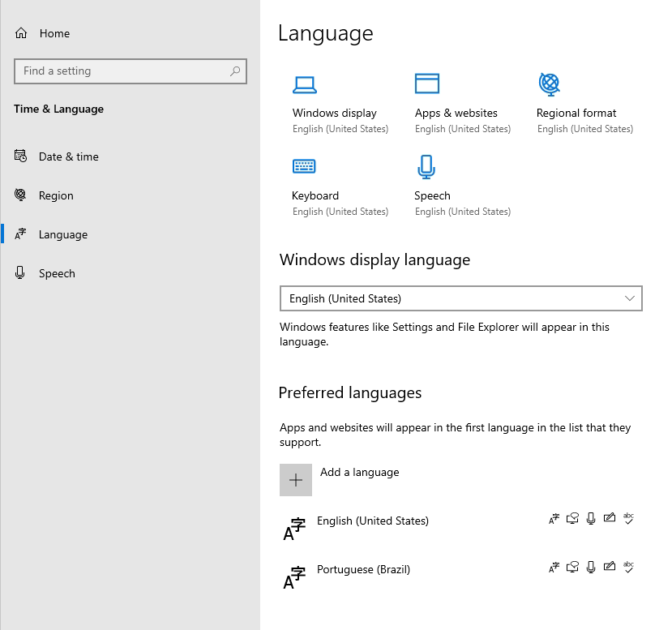Screen dimensions: 672x630
Task: Click the Apps & websites window icon
Action: point(427,84)
